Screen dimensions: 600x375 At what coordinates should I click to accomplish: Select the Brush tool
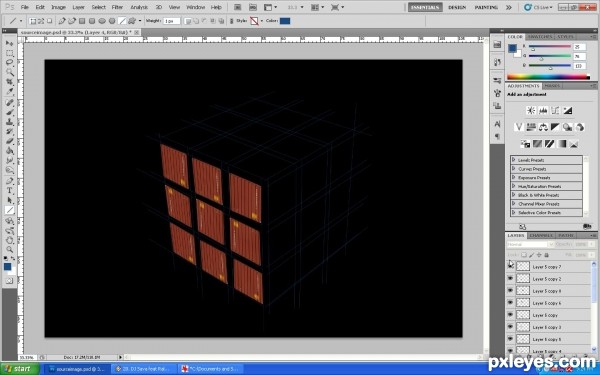pyautogui.click(x=10, y=112)
